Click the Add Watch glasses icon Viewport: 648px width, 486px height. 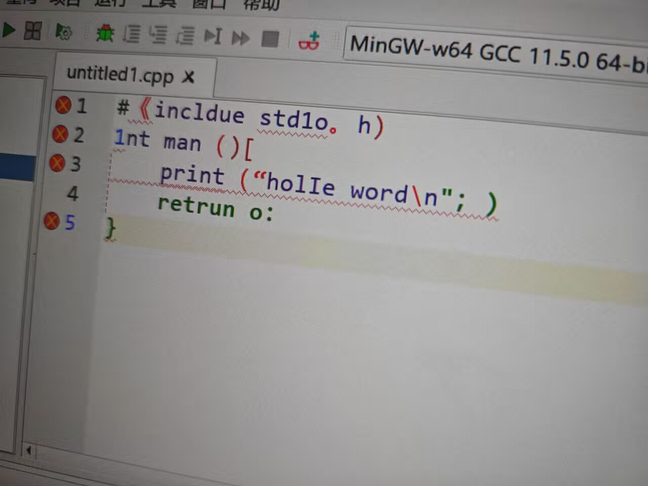click(309, 41)
